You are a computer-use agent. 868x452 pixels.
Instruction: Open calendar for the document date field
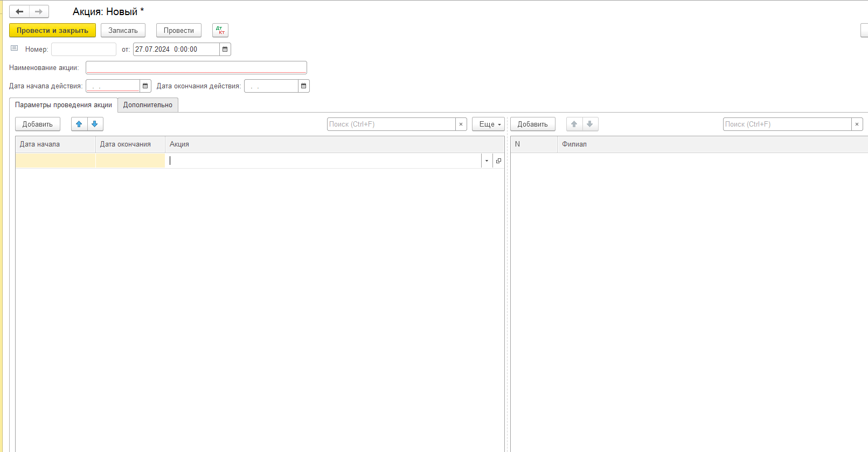225,50
